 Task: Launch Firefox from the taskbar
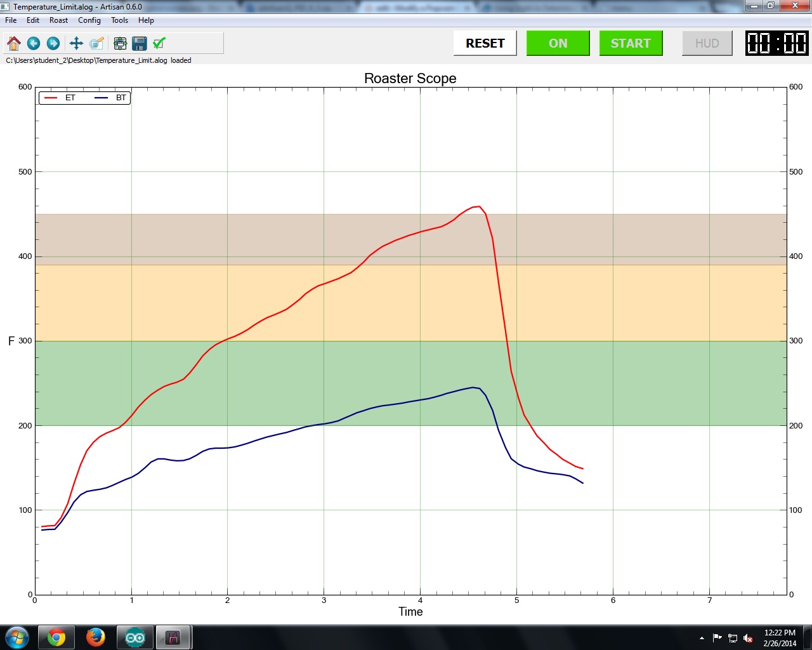[96, 637]
